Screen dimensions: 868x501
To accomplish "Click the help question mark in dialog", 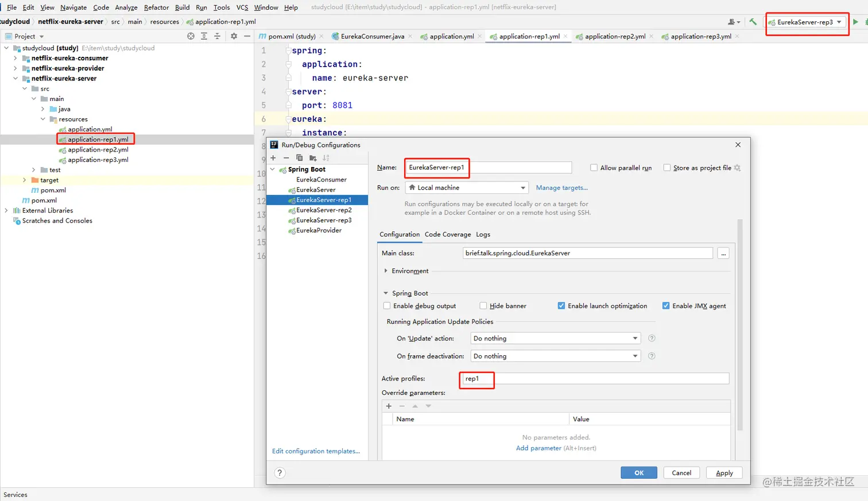I will pyautogui.click(x=280, y=473).
